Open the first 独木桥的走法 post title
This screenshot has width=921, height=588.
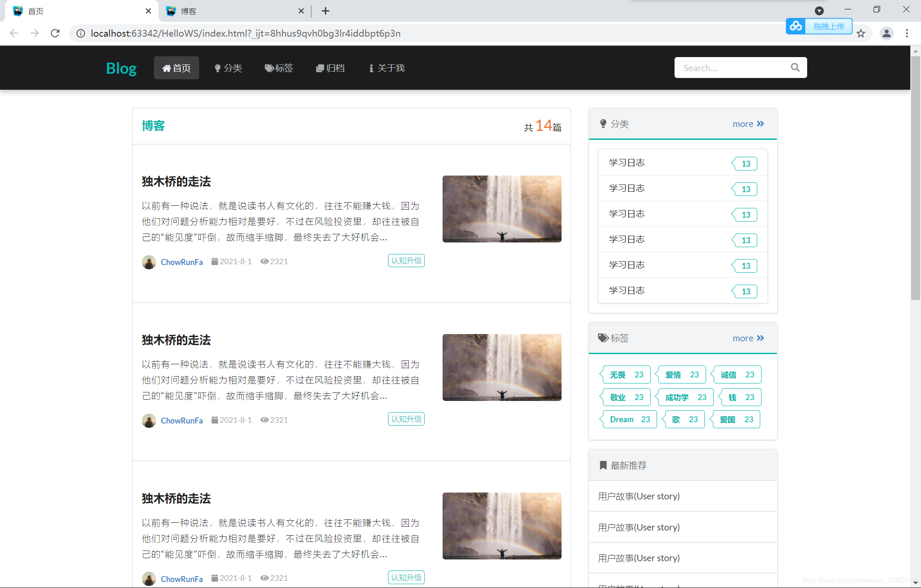176,182
